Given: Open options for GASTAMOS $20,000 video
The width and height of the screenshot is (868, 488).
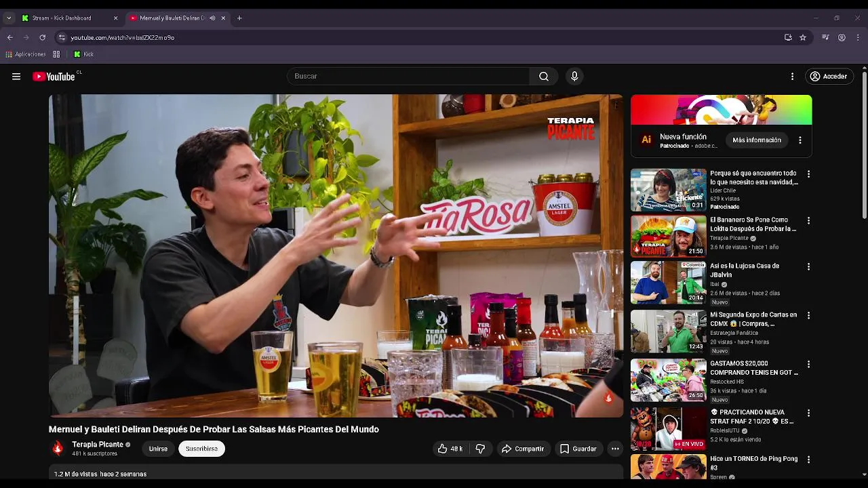Looking at the screenshot, I should click(x=808, y=365).
